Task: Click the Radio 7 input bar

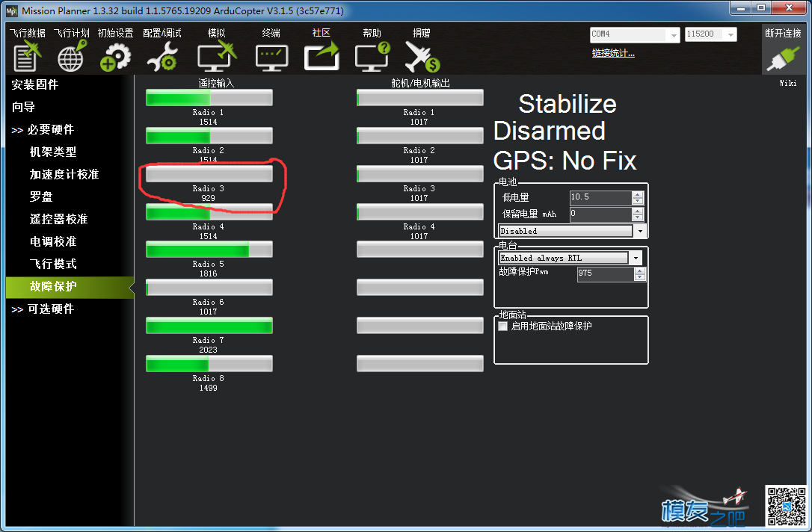Action: pos(209,326)
